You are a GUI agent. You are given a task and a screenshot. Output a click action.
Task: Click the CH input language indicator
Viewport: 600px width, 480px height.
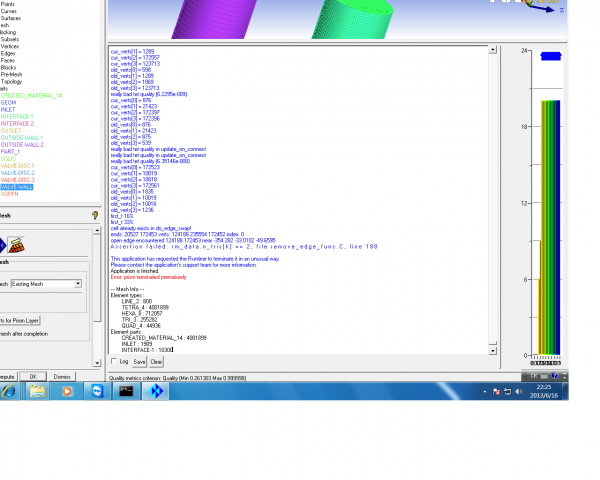click(x=534, y=376)
